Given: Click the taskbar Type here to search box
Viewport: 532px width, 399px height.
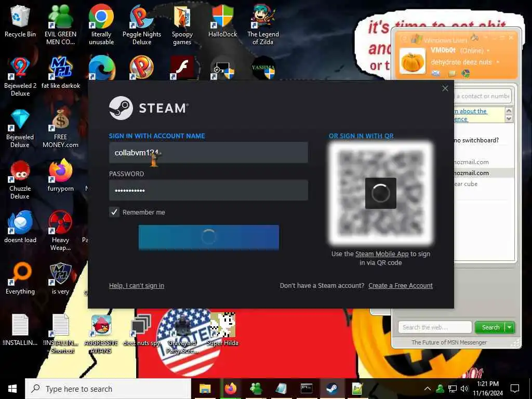Looking at the screenshot, I should point(108,389).
